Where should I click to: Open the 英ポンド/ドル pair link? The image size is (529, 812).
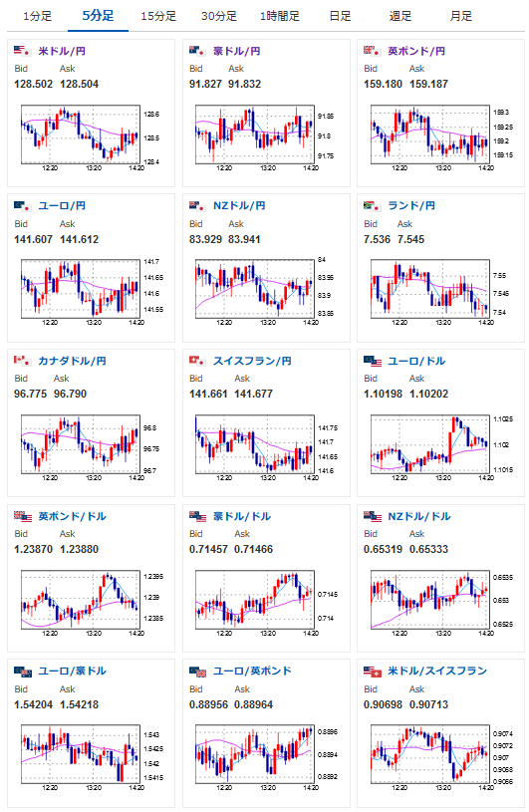[x=72, y=516]
